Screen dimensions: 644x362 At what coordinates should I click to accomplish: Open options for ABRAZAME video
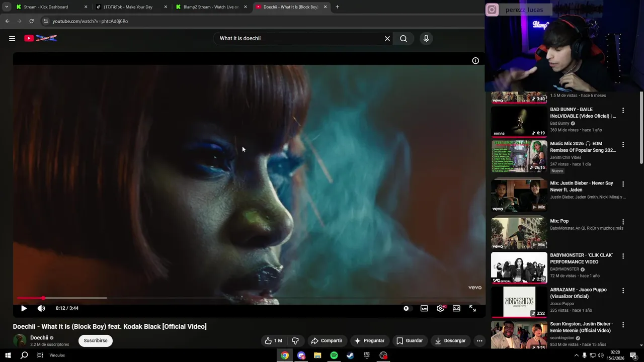coord(623,291)
